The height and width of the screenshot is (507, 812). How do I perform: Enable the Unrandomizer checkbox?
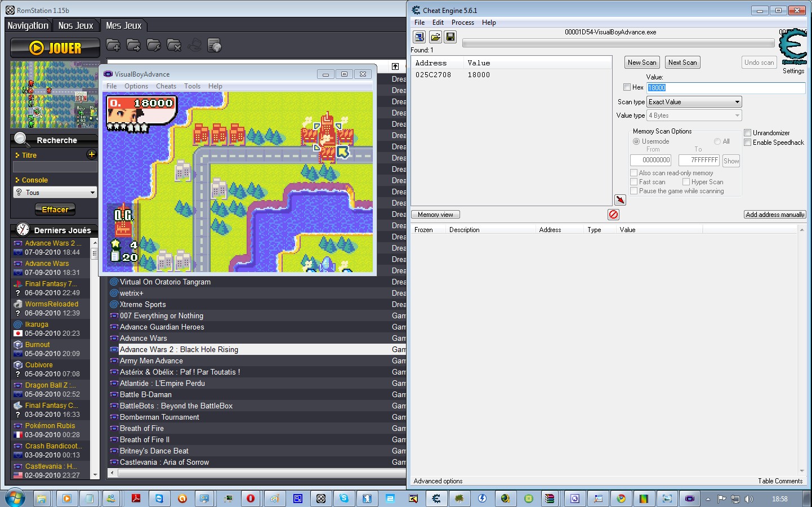747,133
